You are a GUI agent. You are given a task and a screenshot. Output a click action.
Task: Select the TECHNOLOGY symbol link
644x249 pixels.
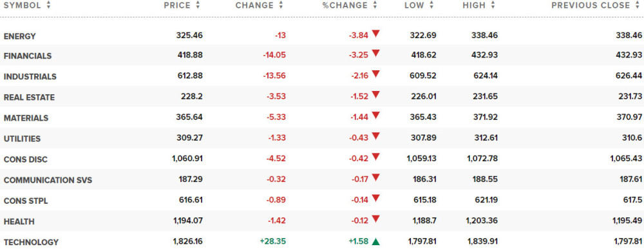31,243
